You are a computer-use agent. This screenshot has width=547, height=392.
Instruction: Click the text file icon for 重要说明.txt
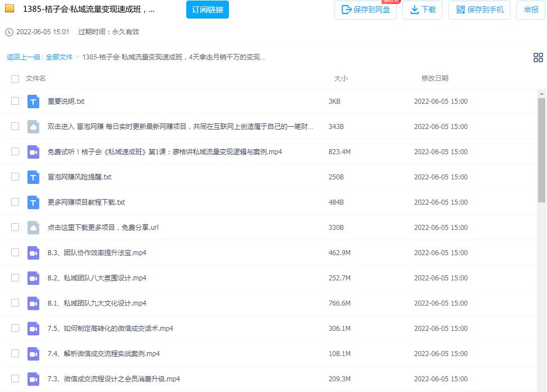(33, 102)
